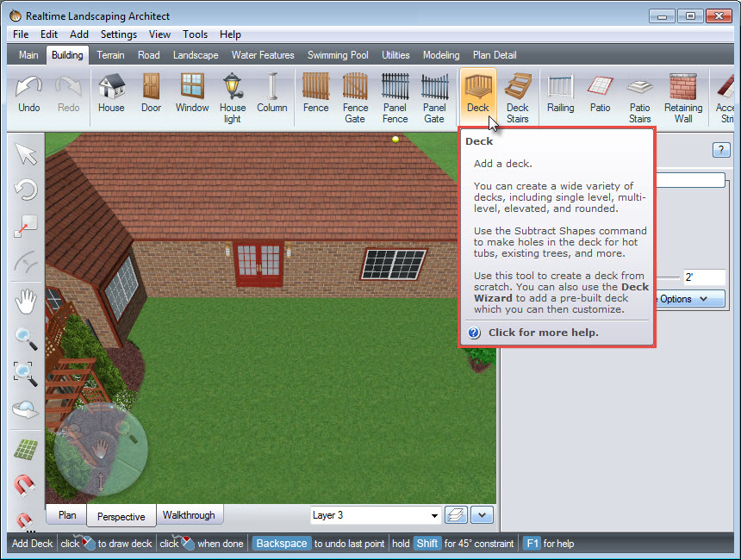741x560 pixels.
Task: Select the Window tool
Action: [x=192, y=94]
